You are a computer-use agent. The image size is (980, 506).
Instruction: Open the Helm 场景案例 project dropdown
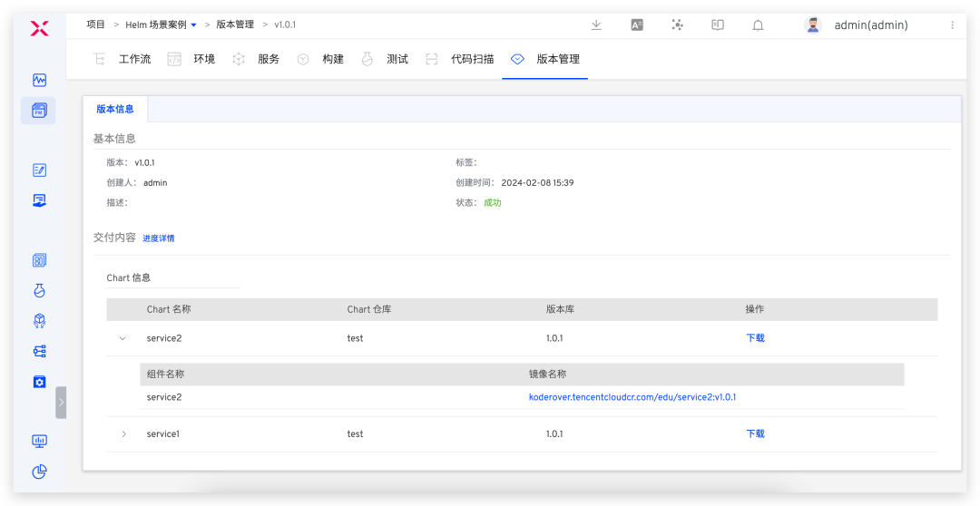point(162,25)
